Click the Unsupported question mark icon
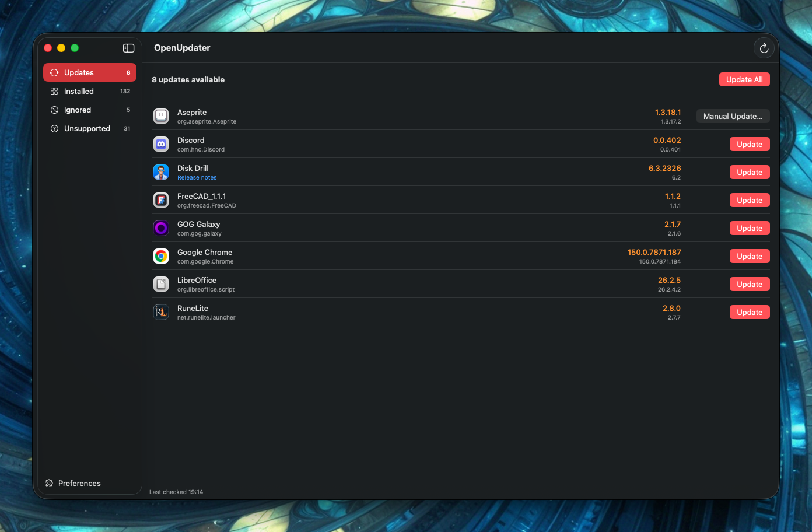The image size is (812, 532). coord(54,128)
